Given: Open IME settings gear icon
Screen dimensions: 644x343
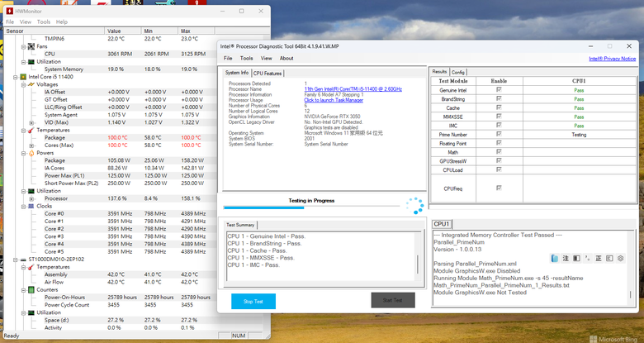Looking at the screenshot, I should pyautogui.click(x=621, y=258).
